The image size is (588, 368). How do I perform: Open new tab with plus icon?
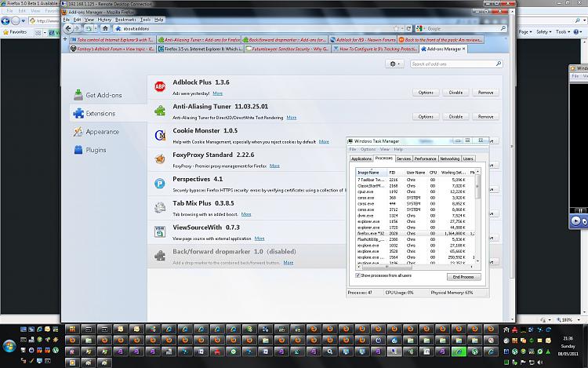(65, 39)
